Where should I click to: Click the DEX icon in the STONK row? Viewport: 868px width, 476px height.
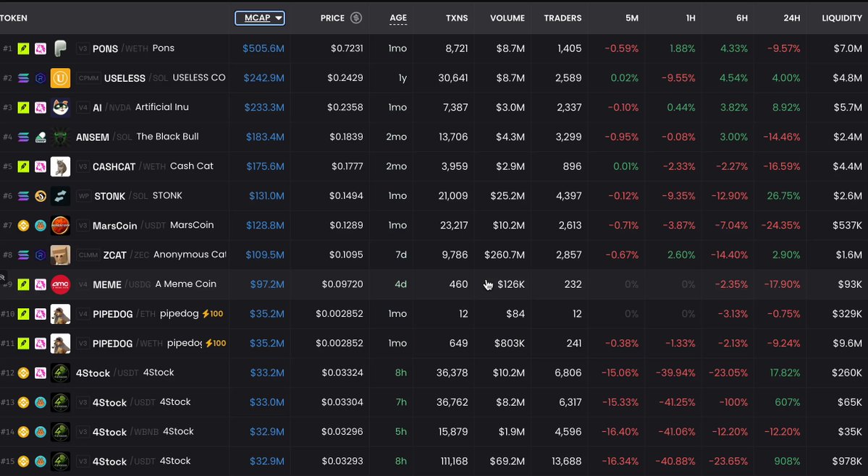[41, 196]
